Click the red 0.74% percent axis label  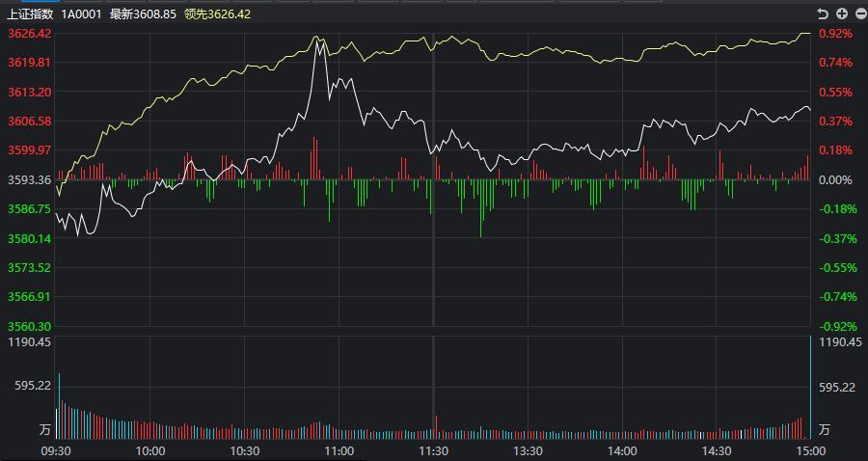tap(836, 63)
